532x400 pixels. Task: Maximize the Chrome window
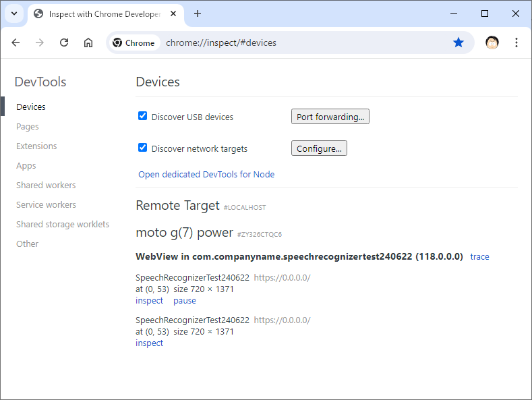tap(485, 13)
